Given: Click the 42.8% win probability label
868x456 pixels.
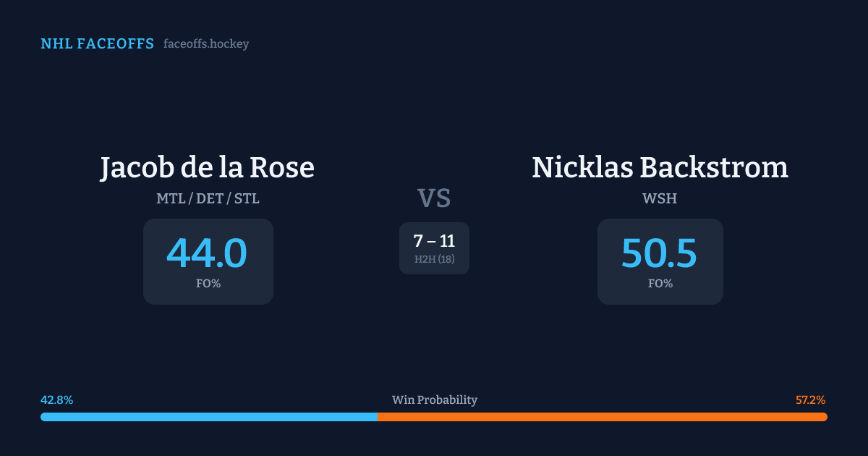Looking at the screenshot, I should [x=57, y=400].
